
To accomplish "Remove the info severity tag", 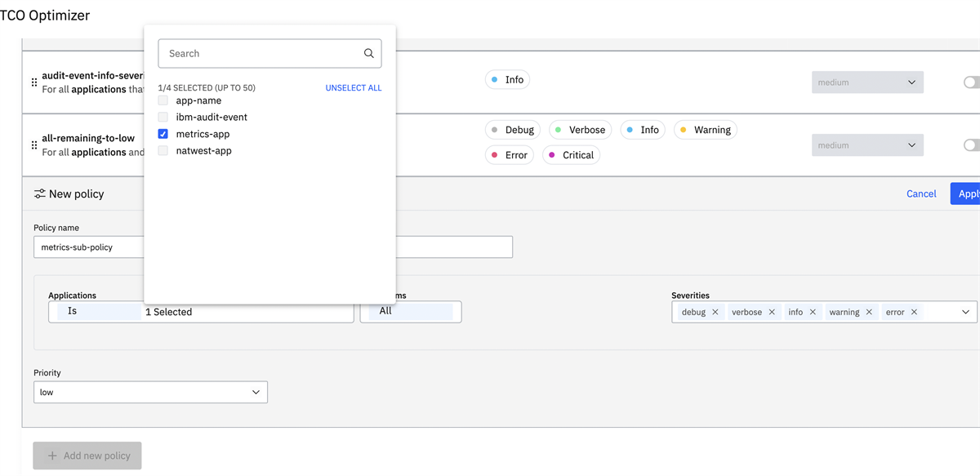I will 813,312.
